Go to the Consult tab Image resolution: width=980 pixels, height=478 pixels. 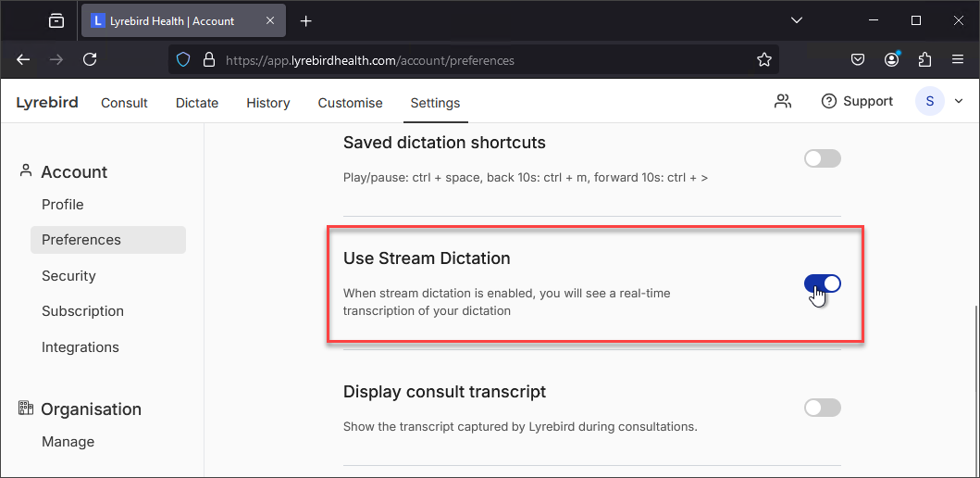click(124, 103)
